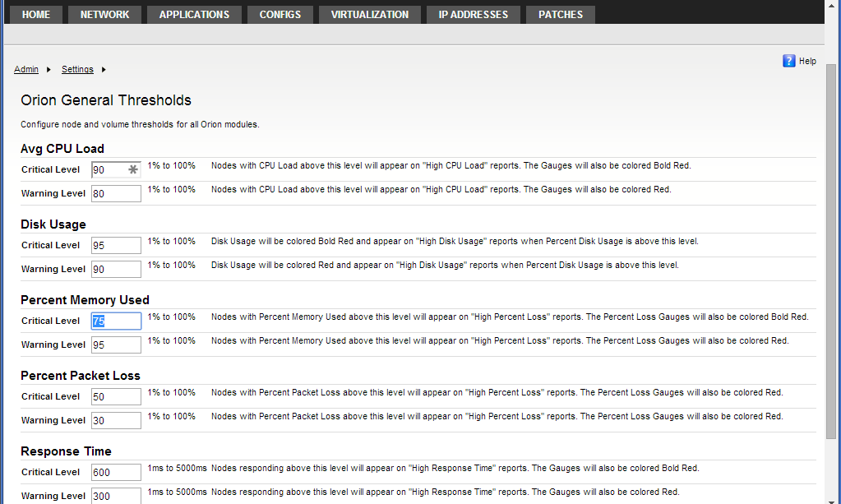Click the Percent Memory Used Critical Level field
The height and width of the screenshot is (504, 841).
tap(116, 321)
